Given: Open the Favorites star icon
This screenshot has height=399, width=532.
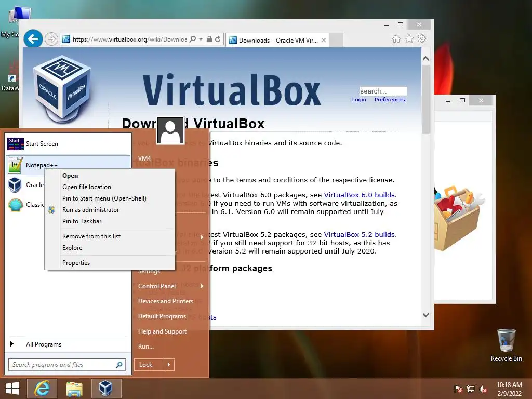Looking at the screenshot, I should coord(409,38).
